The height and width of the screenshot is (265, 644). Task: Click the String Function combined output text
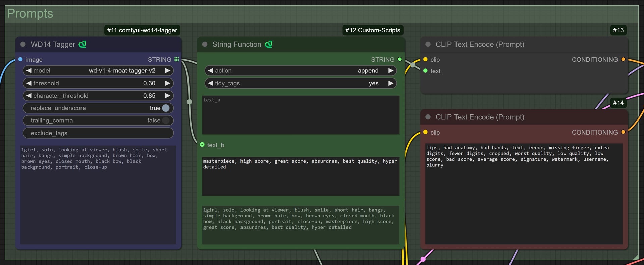(x=301, y=225)
